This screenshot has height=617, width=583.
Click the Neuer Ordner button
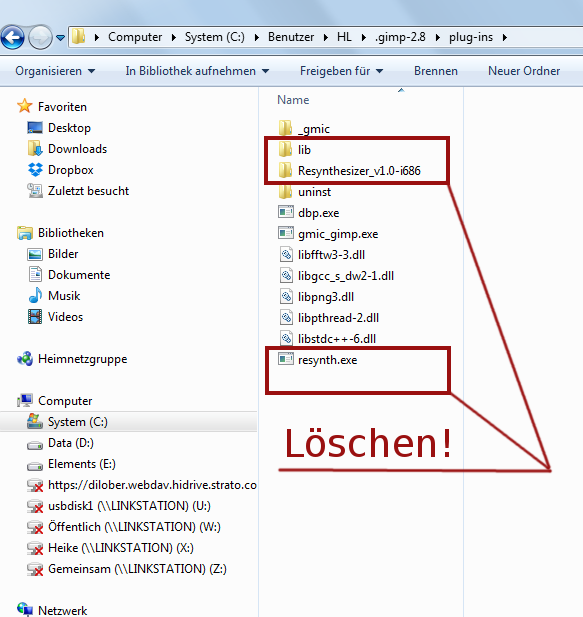pos(524,71)
